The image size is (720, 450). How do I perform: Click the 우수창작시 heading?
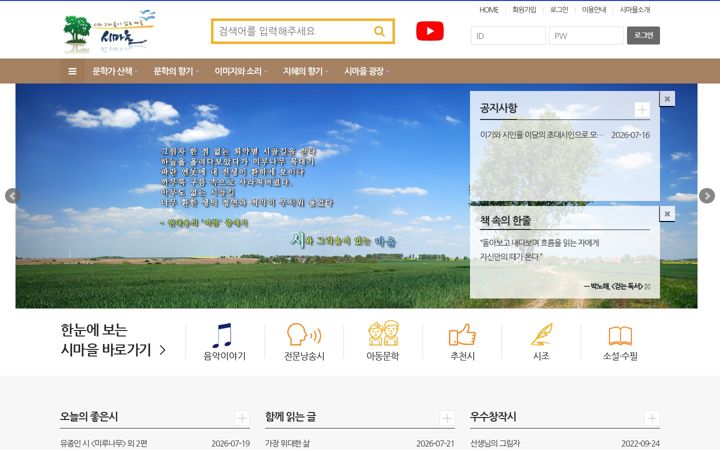[x=493, y=416]
